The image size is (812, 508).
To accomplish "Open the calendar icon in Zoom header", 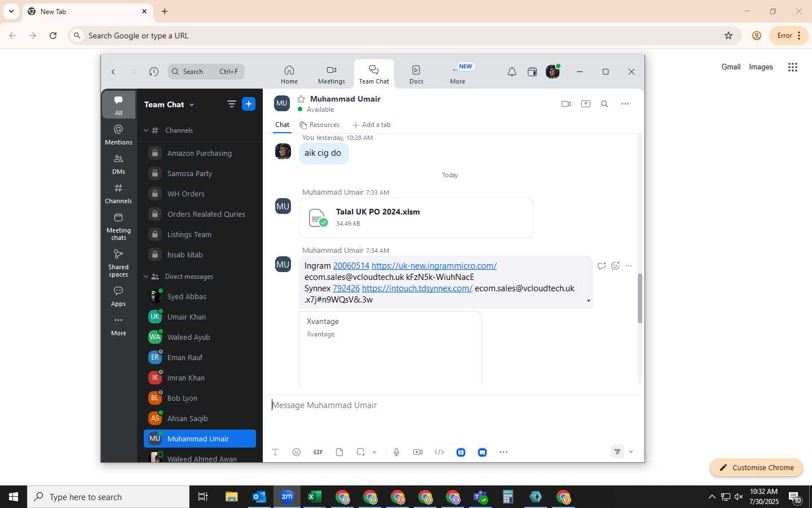I will coord(532,72).
